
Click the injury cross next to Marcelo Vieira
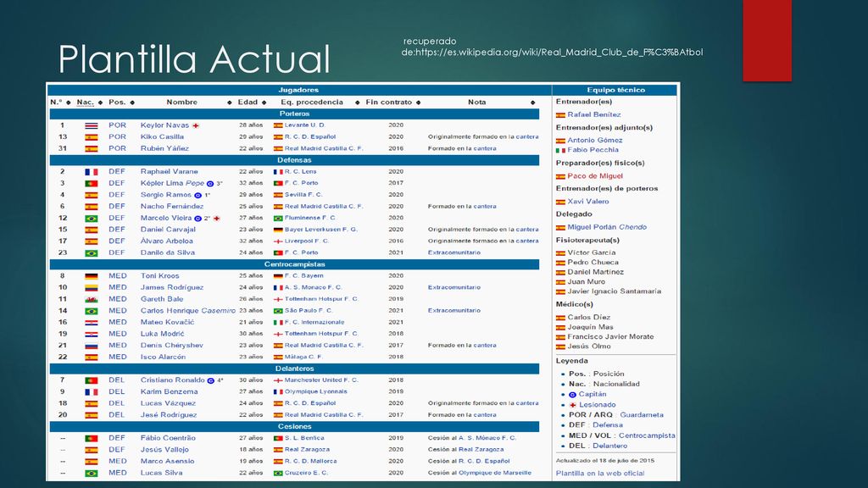coord(217,219)
